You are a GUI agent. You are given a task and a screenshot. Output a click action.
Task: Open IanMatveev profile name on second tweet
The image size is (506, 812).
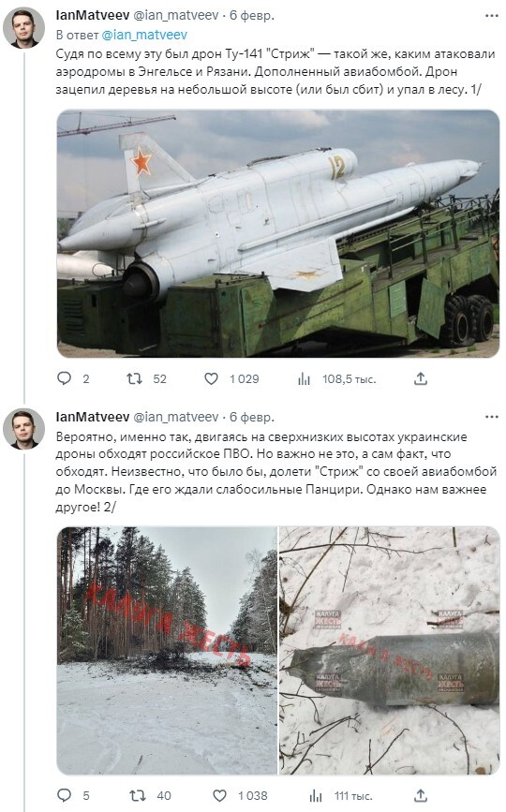pyautogui.click(x=93, y=417)
